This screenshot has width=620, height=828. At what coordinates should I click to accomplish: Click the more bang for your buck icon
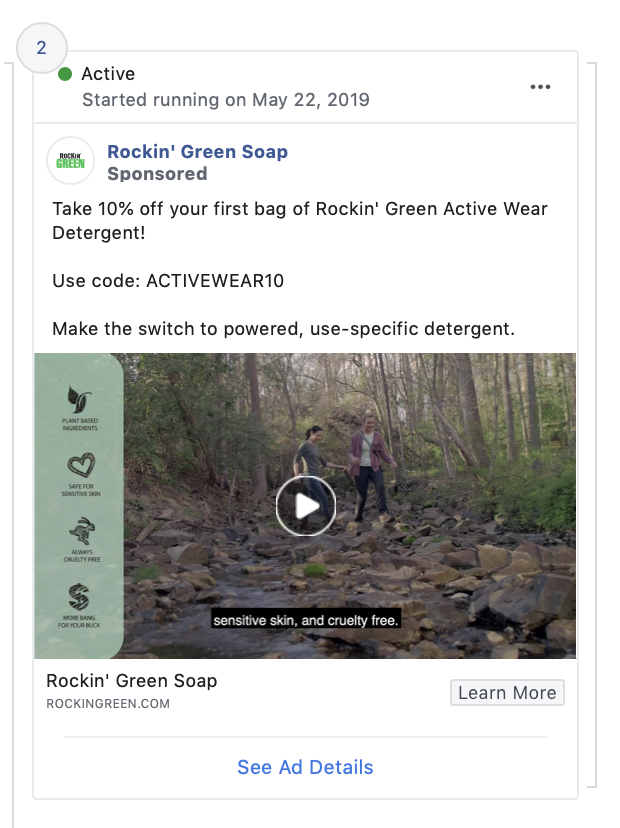(x=79, y=598)
